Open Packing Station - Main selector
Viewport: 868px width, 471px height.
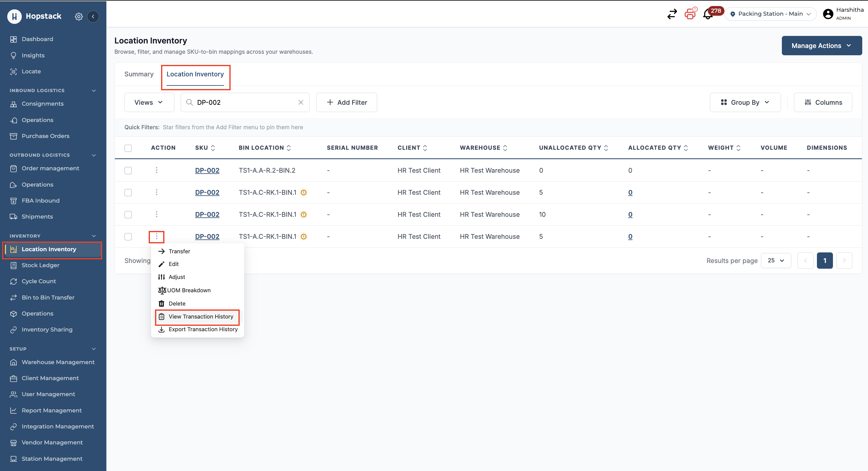point(770,14)
